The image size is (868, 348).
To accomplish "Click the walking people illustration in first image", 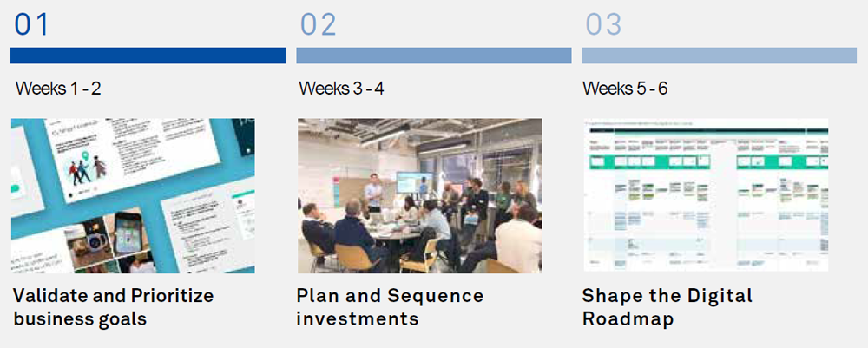I will point(89,167).
